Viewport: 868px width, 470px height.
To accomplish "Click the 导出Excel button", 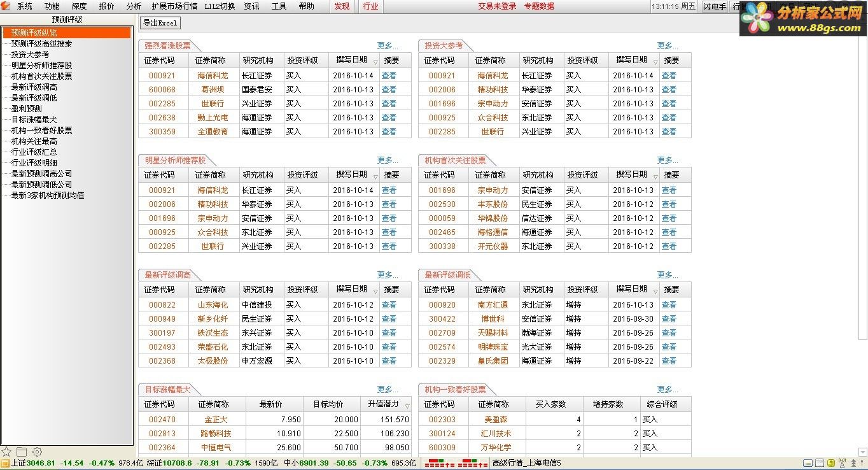I will [x=160, y=23].
